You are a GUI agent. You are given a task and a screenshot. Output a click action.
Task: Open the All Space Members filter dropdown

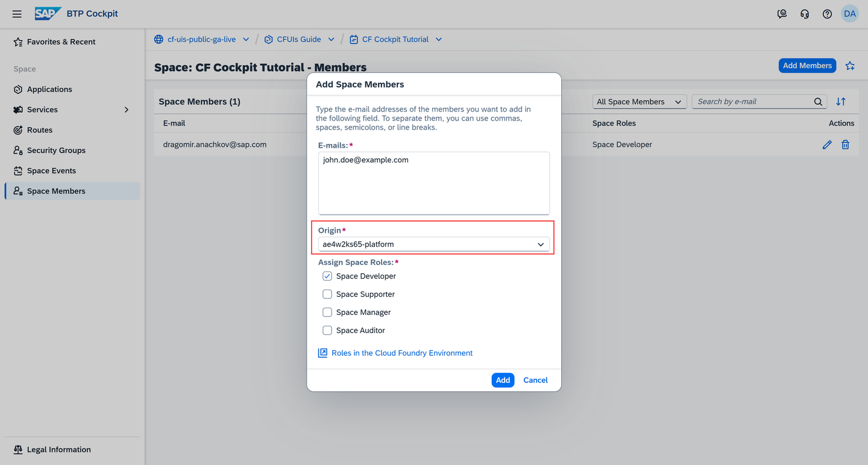tap(640, 102)
